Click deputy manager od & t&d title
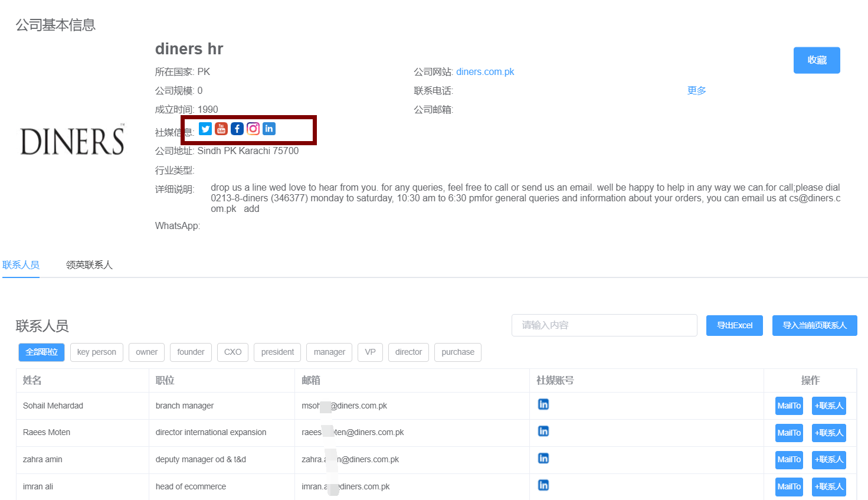Screen dimensions: 868x500 pos(201,459)
